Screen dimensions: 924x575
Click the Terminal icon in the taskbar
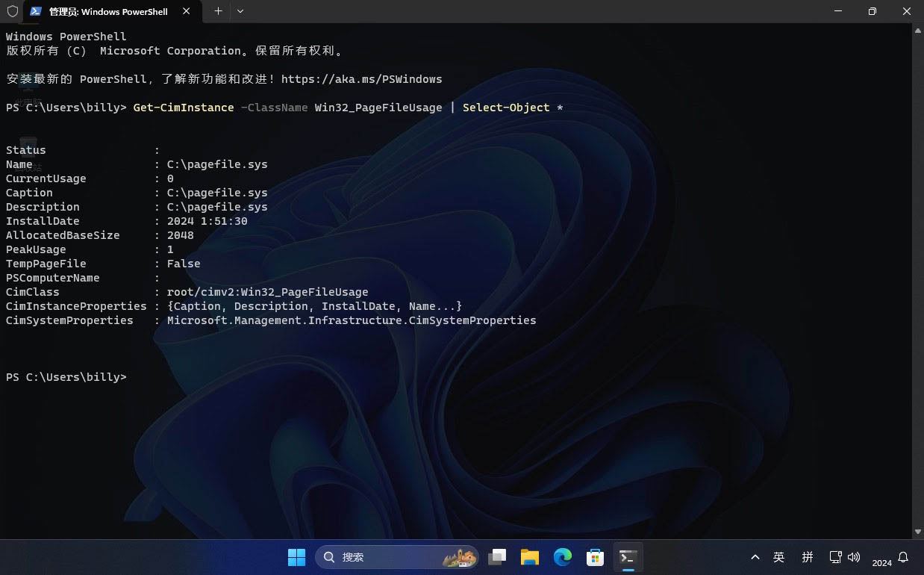pyautogui.click(x=628, y=557)
